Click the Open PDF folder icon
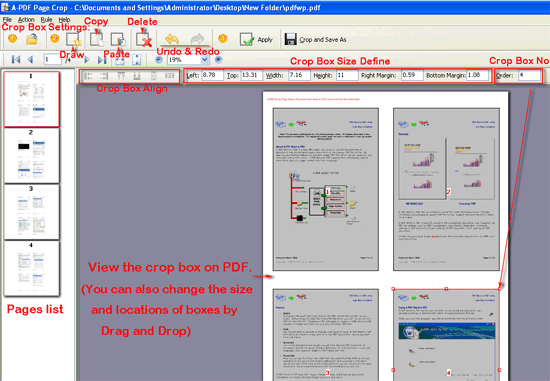 pos(32,39)
